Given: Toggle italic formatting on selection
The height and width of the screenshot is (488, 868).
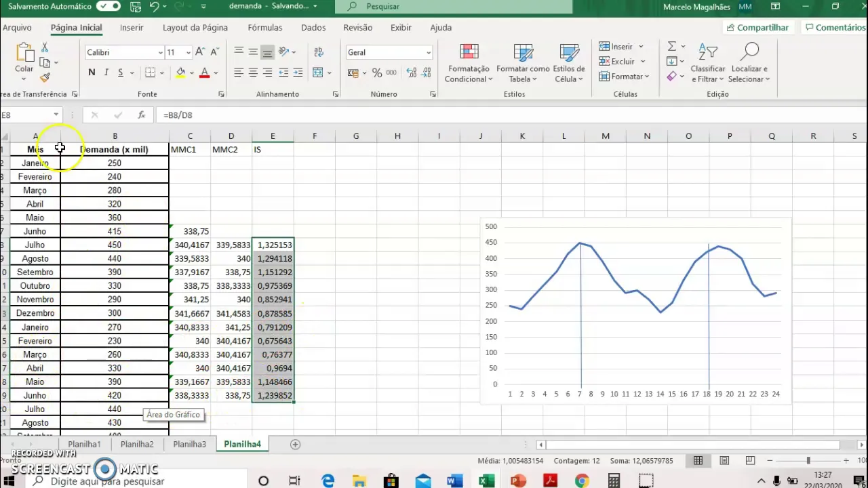Looking at the screenshot, I should pos(106,73).
